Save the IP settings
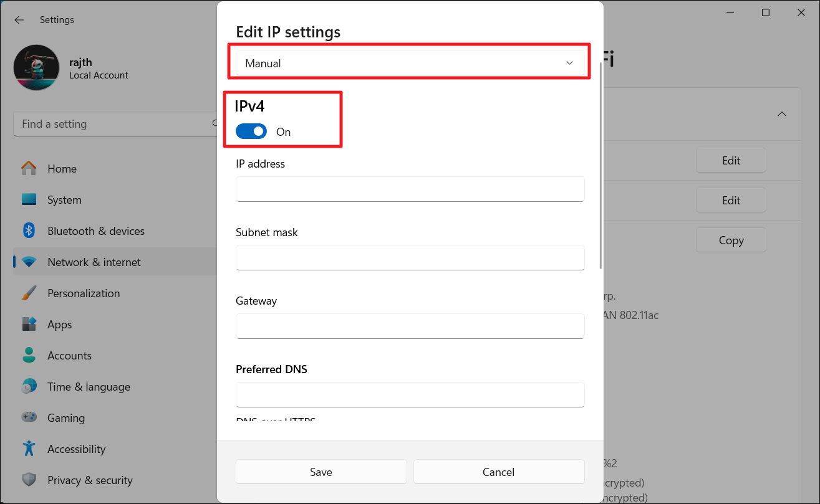The image size is (820, 504). click(321, 472)
